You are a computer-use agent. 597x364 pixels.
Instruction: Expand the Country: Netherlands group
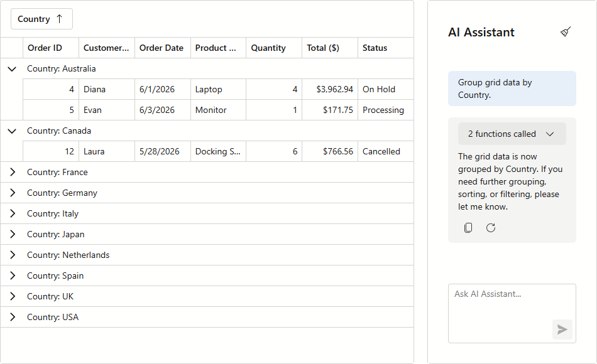[x=12, y=255]
